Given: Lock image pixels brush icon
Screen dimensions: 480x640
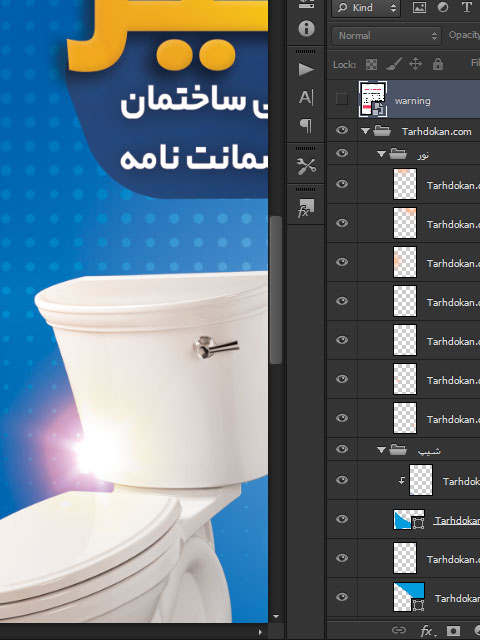Looking at the screenshot, I should pos(394,64).
